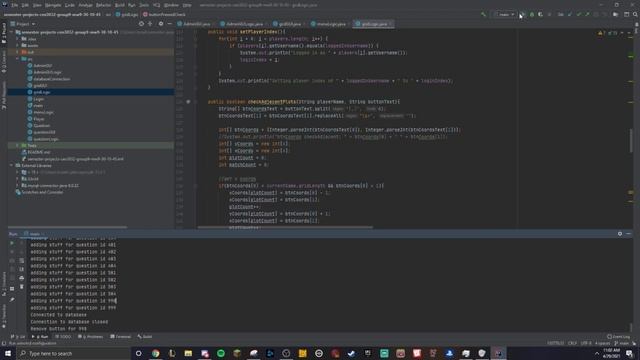Collapse the src folder
Screen dimensions: 640x360
[18, 59]
